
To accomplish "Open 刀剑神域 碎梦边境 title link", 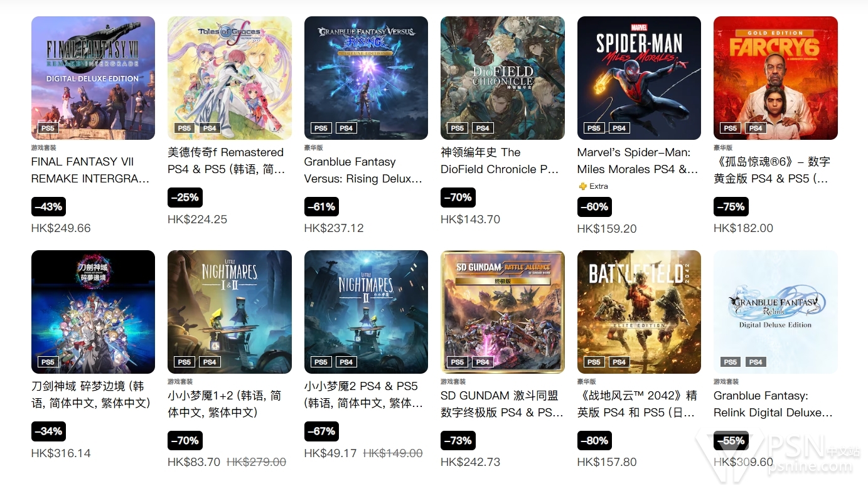I will [x=91, y=394].
